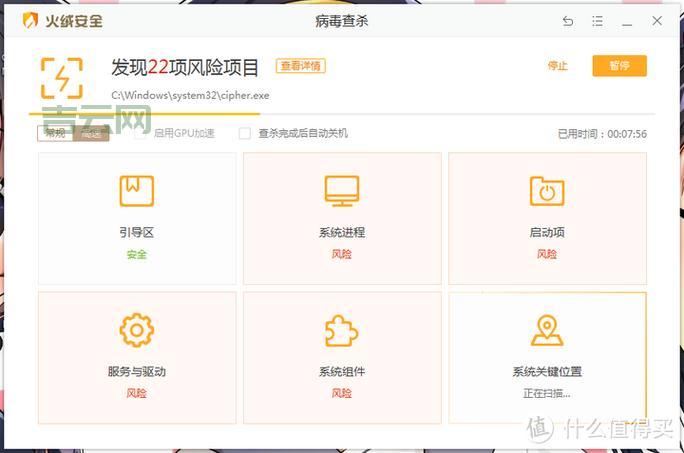Viewport: 684px width, 453px height.
Task: Click the 病毒查杀 window title
Action: tap(342, 21)
